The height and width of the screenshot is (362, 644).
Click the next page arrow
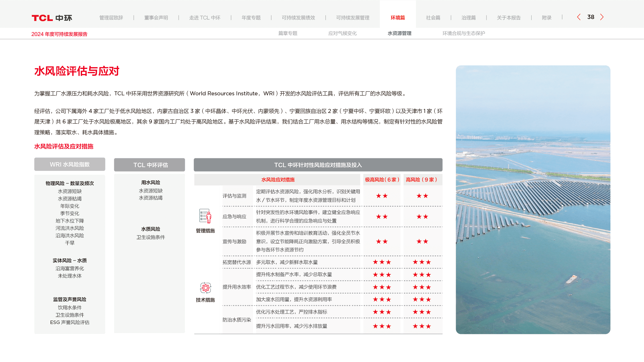[602, 17]
